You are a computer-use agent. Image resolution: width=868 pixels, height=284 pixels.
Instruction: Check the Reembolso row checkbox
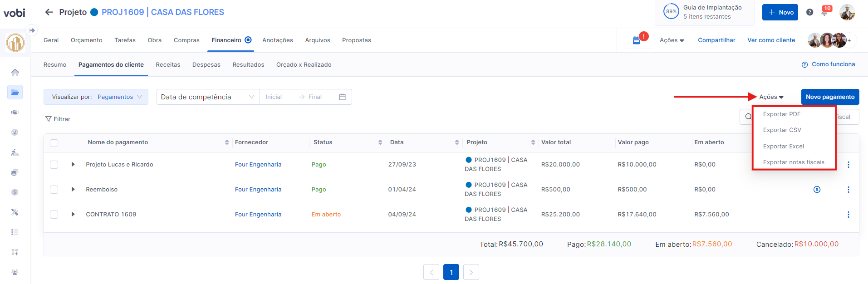(x=54, y=190)
